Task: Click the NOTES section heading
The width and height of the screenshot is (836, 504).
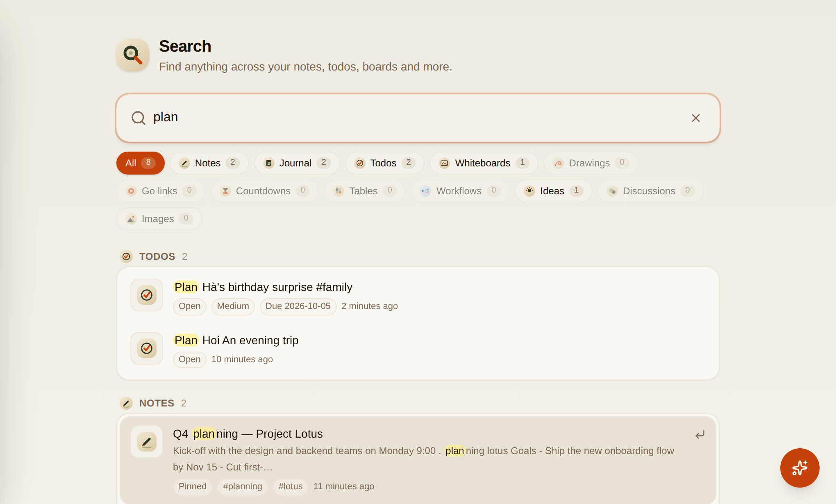Action: (x=157, y=403)
